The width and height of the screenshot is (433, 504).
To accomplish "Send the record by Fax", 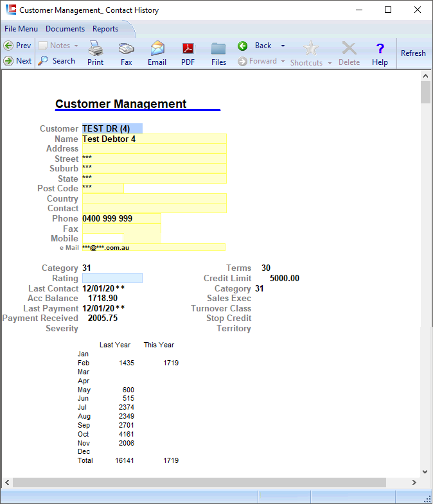I will coord(126,53).
